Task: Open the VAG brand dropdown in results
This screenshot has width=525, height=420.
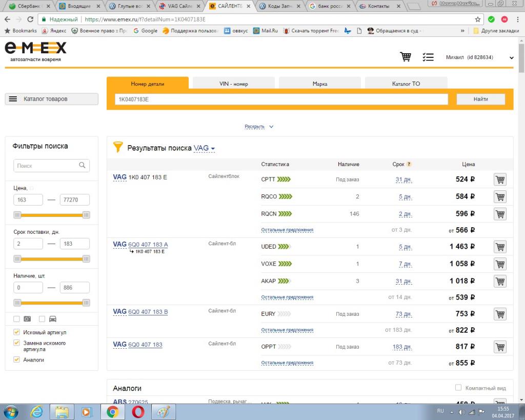Action: pyautogui.click(x=204, y=148)
